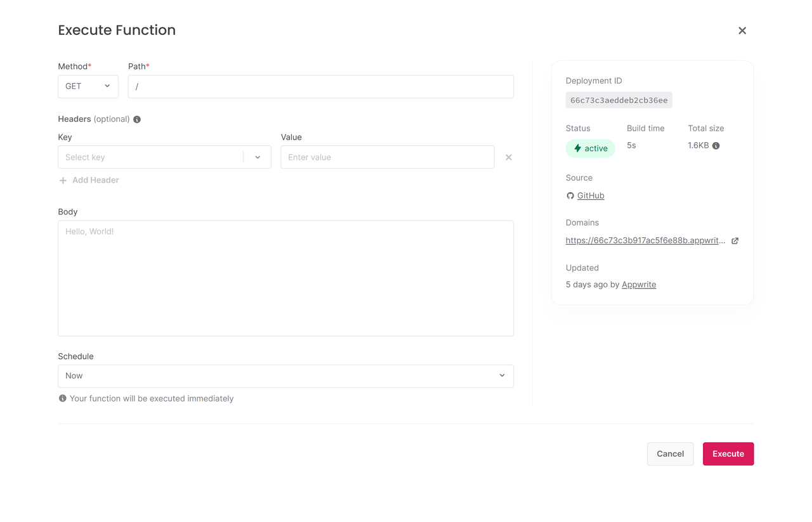812x522 pixels.
Task: Click the external link icon beside domain
Action: tap(735, 241)
